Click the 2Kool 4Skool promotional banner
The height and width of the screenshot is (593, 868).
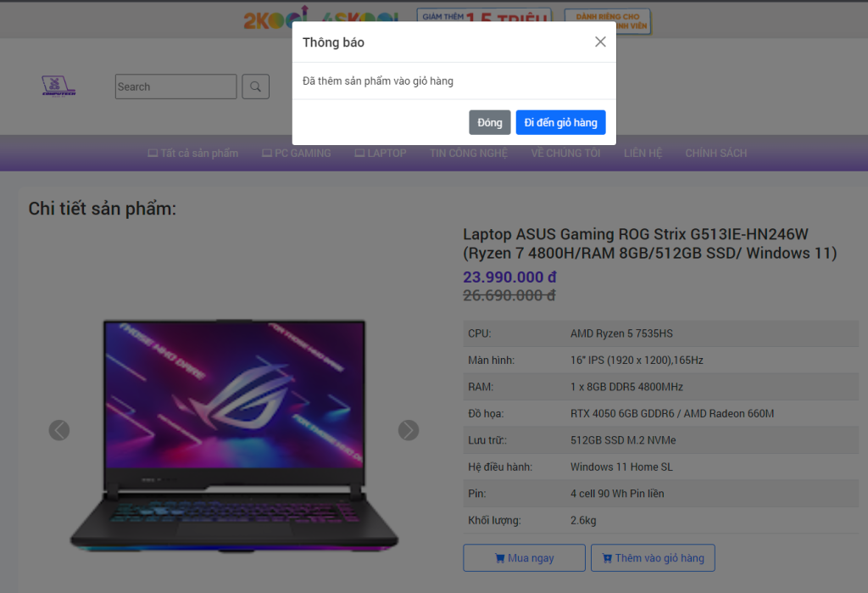(448, 20)
